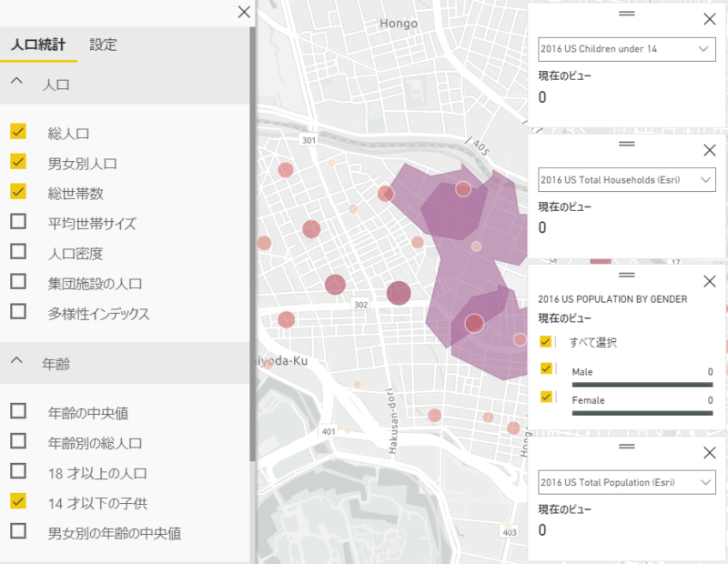Enable the 年齢の中央値 checkbox
This screenshot has width=728, height=564.
point(18,411)
